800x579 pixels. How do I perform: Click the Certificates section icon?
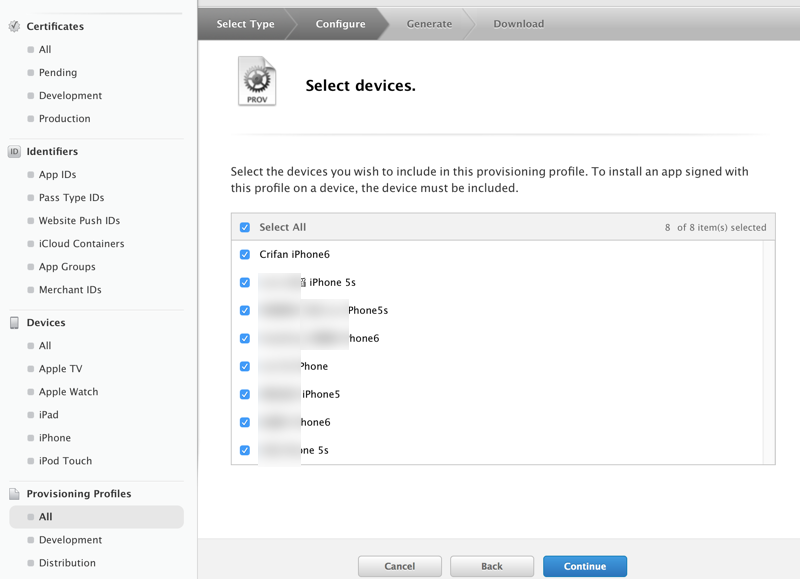click(14, 26)
